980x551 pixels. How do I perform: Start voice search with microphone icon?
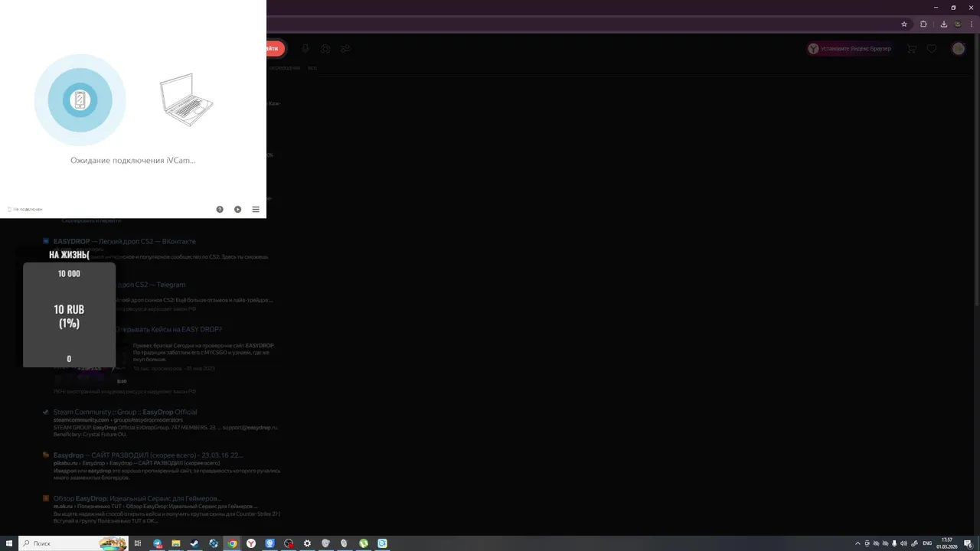(x=305, y=48)
